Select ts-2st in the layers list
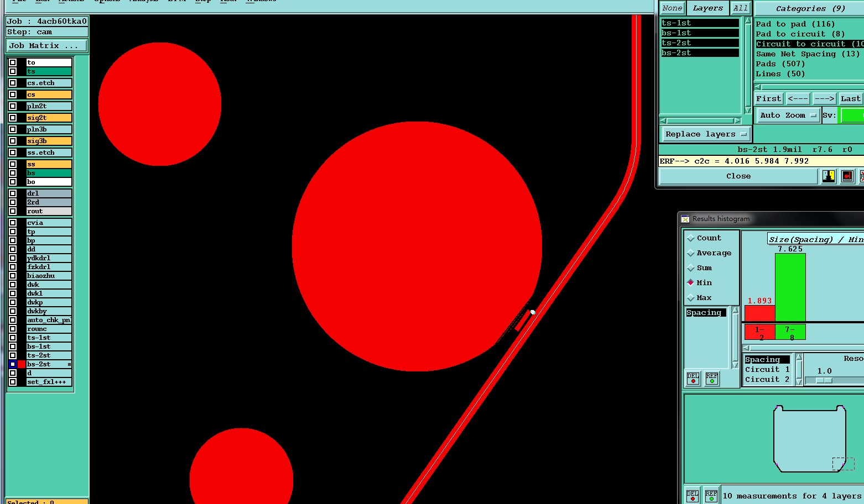Viewport: 864px width, 504px height. (x=700, y=43)
